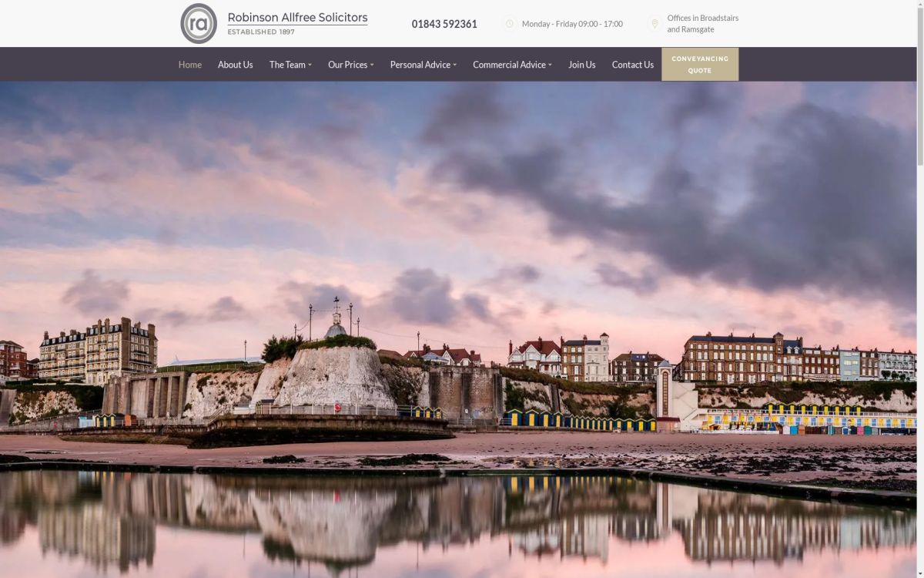Viewport: 924px width, 578px height.
Task: Click the small arrow next to Our Prices
Action: pos(372,66)
